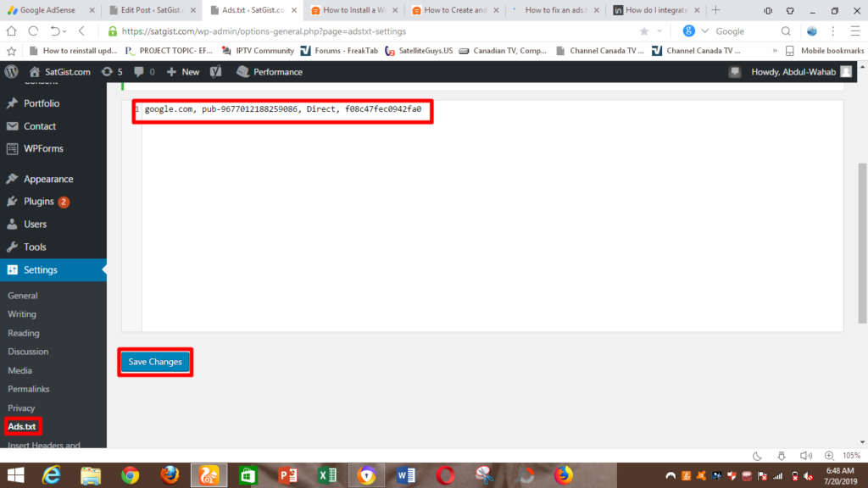This screenshot has width=868, height=488.
Task: Go to Media settings submenu
Action: (x=20, y=371)
